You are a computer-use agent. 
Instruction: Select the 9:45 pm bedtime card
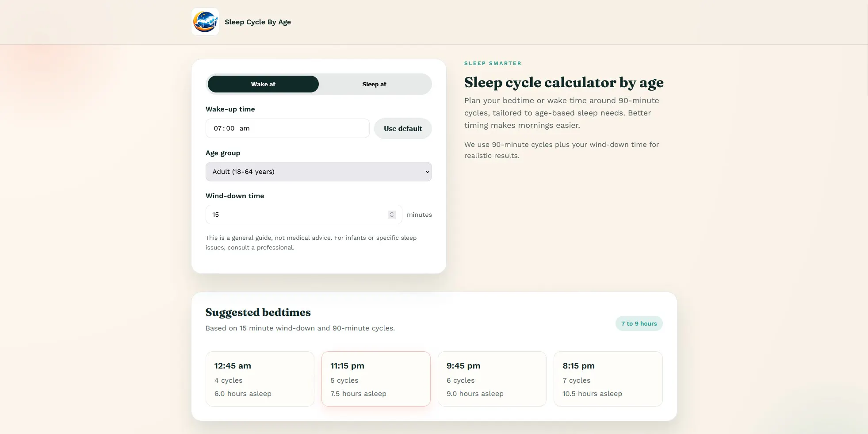pyautogui.click(x=492, y=379)
